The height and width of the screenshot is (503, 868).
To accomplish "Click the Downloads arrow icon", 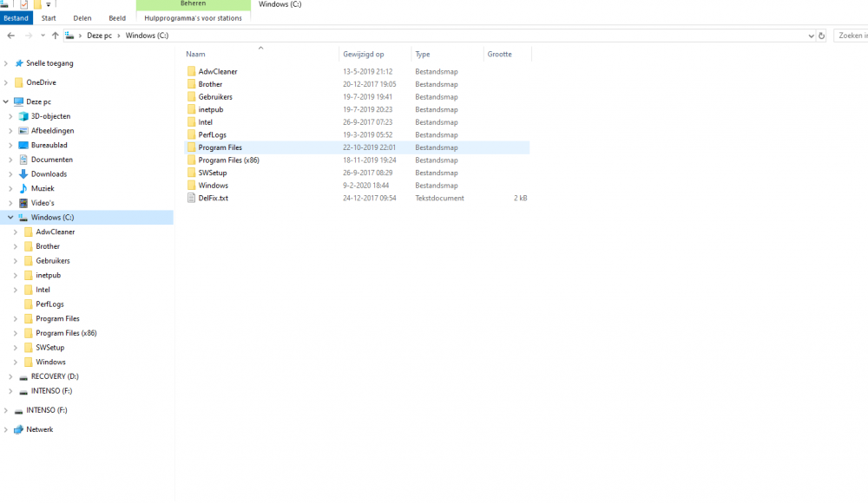I will 23,173.
